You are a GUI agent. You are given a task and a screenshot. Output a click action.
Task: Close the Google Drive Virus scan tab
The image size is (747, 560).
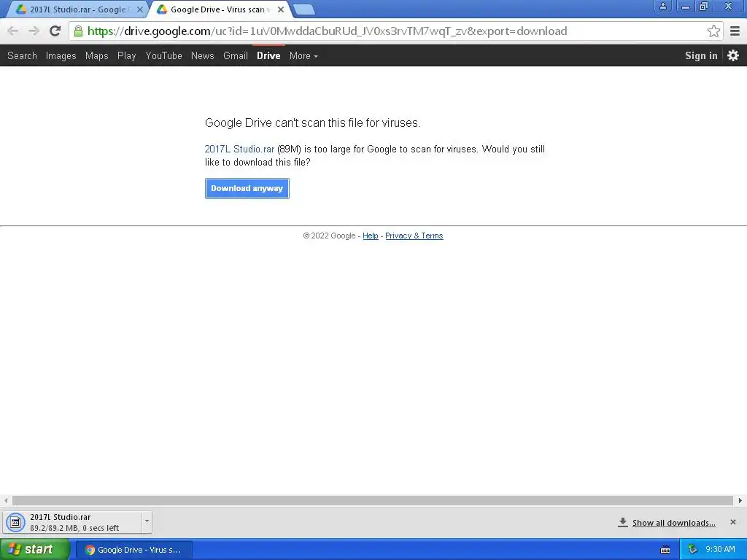[281, 9]
